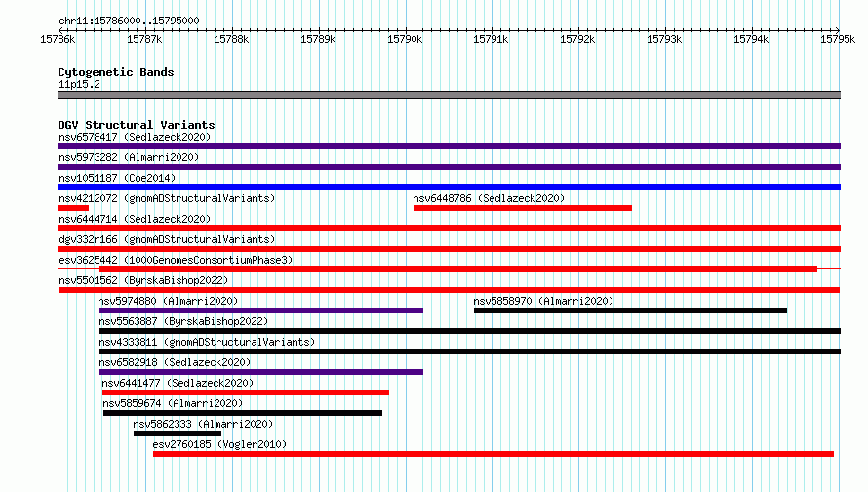The height and width of the screenshot is (492, 868).
Task: Select the red esv2760185 variant bar
Action: [x=493, y=454]
